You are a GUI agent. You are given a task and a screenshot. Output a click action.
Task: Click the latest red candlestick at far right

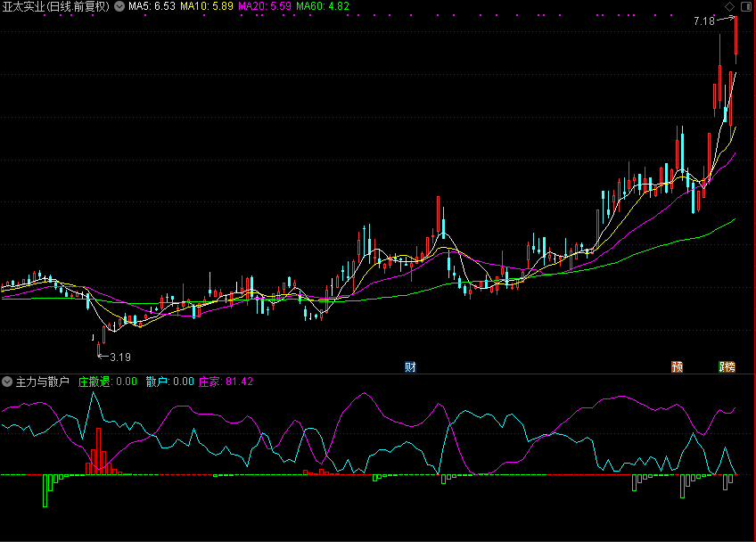pos(735,36)
